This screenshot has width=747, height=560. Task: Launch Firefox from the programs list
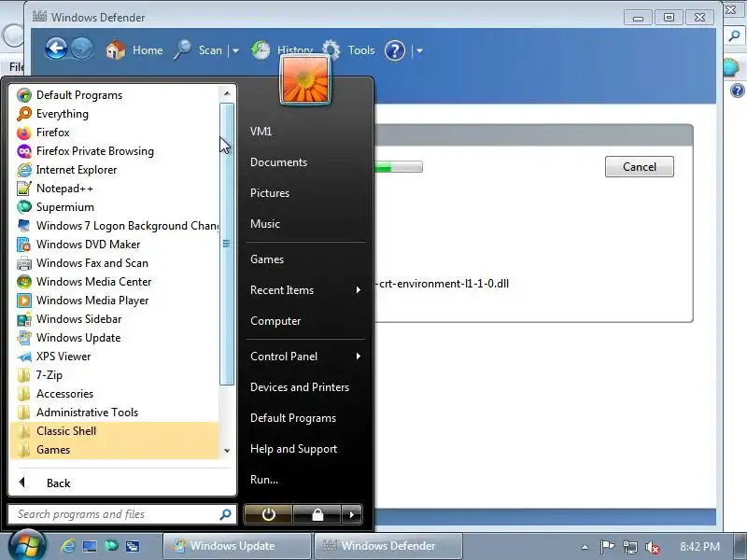point(114,132)
